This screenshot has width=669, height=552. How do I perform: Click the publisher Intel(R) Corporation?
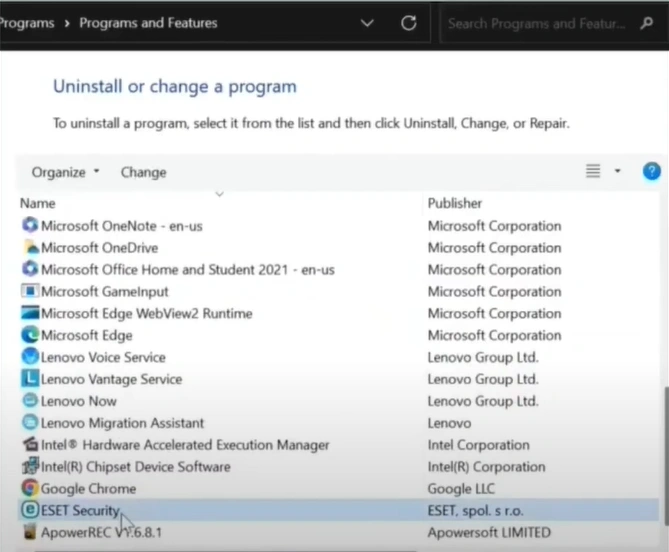tap(486, 467)
